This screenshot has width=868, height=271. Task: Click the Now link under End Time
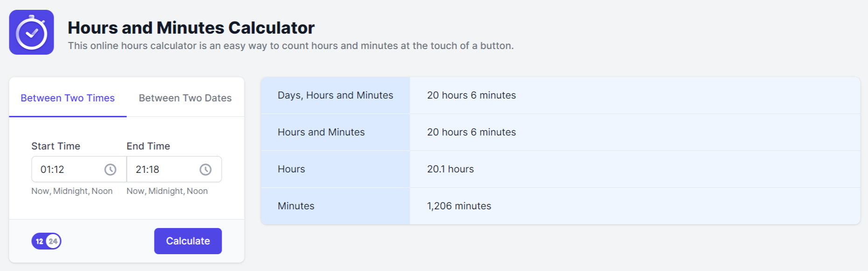tap(135, 191)
